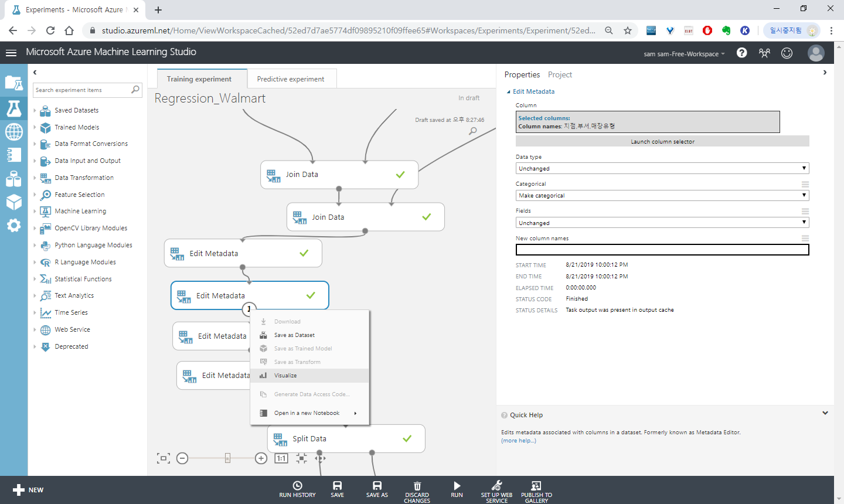Open the Fields dropdown
The height and width of the screenshot is (504, 844).
[662, 223]
